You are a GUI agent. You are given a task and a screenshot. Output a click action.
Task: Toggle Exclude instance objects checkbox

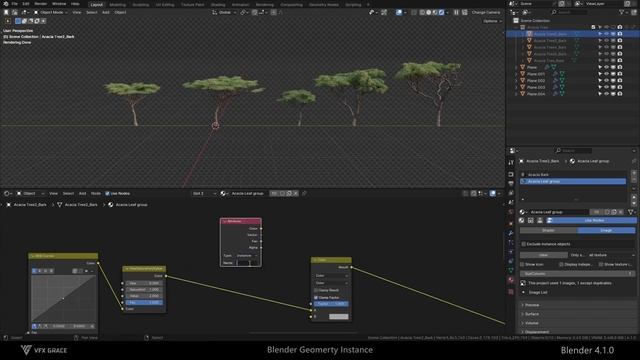tap(524, 244)
